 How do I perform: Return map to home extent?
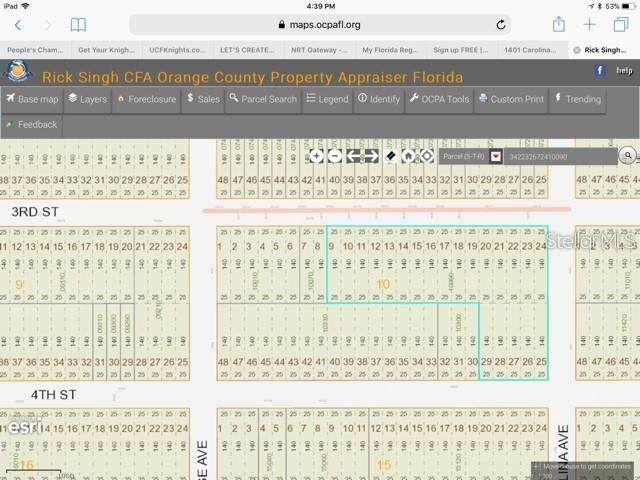click(408, 156)
